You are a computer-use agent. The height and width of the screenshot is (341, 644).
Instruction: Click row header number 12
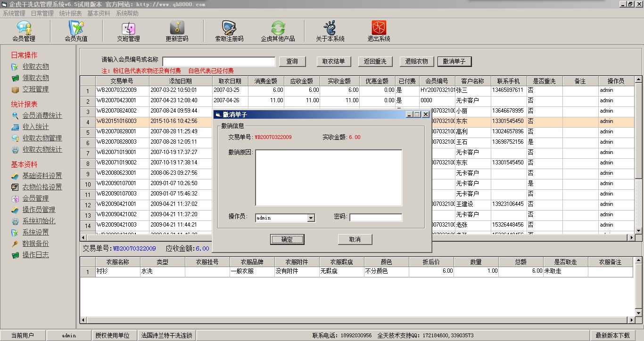[88, 205]
